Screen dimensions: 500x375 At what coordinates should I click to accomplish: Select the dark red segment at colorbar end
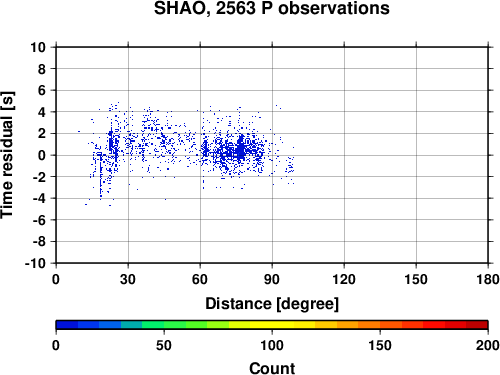[x=477, y=325]
